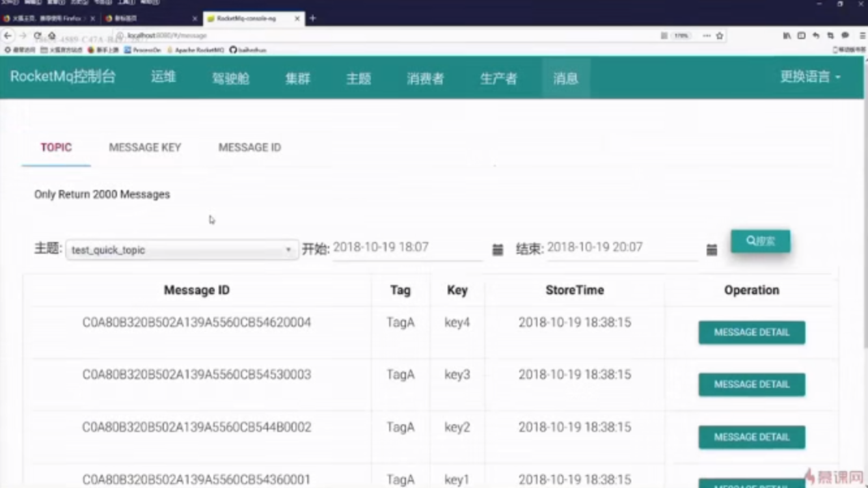
Task: Open the 集群 navigation item
Action: tap(297, 78)
